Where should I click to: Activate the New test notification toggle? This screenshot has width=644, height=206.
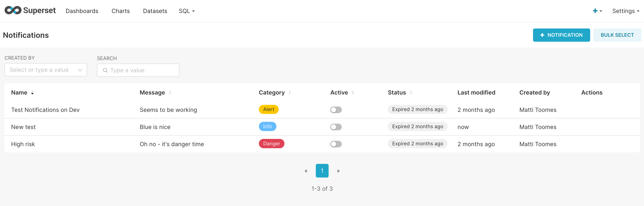pyautogui.click(x=336, y=127)
